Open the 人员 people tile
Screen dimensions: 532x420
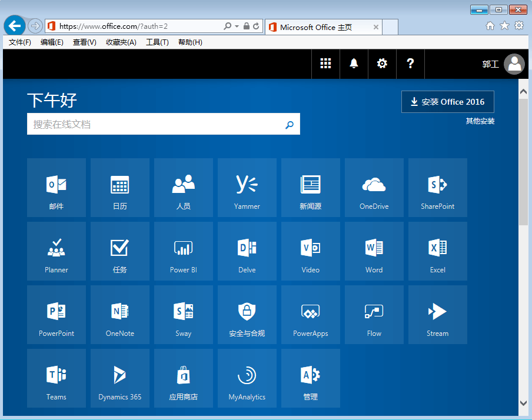pyautogui.click(x=184, y=188)
